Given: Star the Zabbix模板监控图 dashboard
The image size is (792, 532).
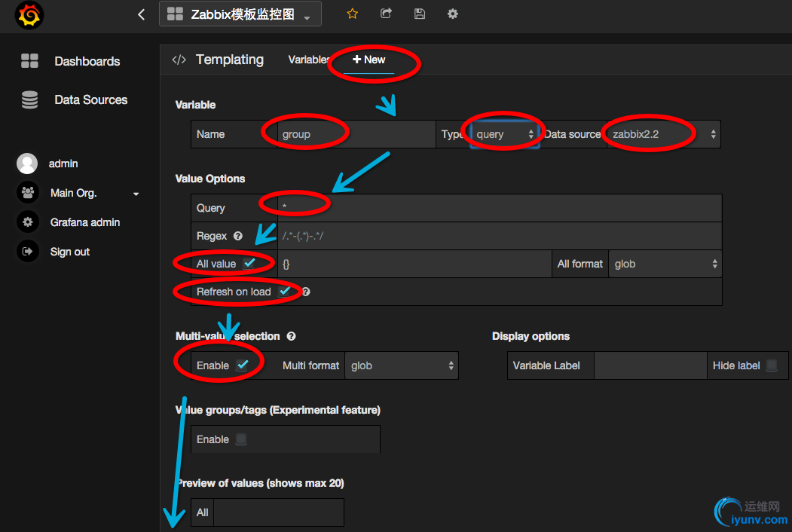Looking at the screenshot, I should pos(352,14).
